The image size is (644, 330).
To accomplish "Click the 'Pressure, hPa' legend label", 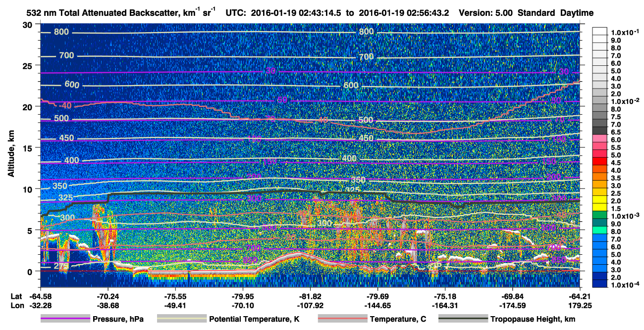I will (x=118, y=320).
